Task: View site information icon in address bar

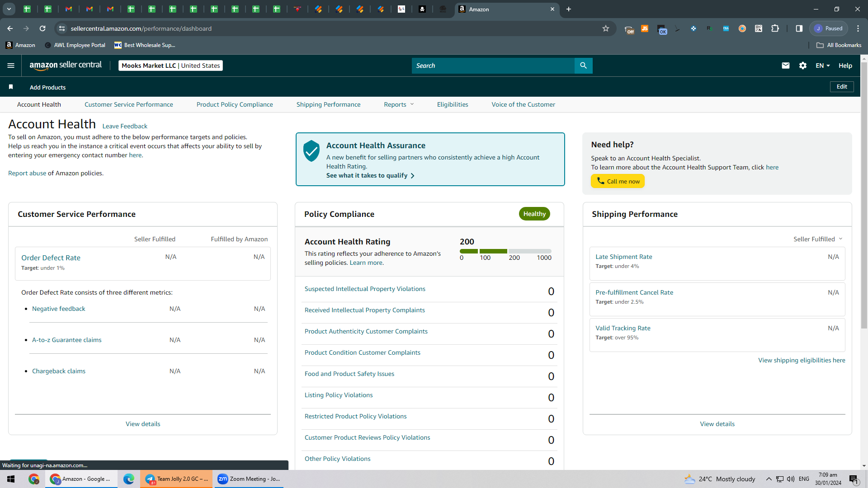Action: pos(62,28)
